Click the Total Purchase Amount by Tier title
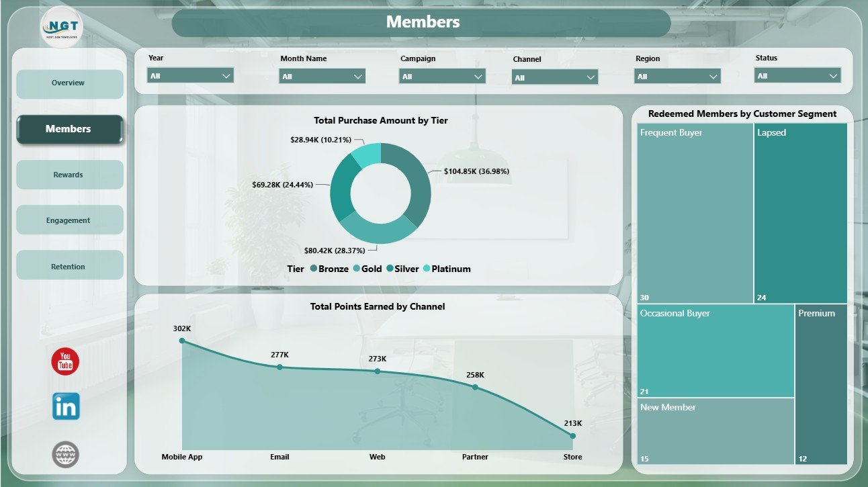 coord(381,121)
